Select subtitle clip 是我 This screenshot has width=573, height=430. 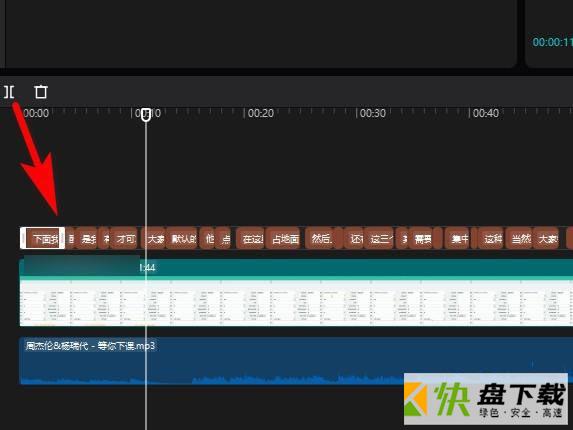coord(87,239)
